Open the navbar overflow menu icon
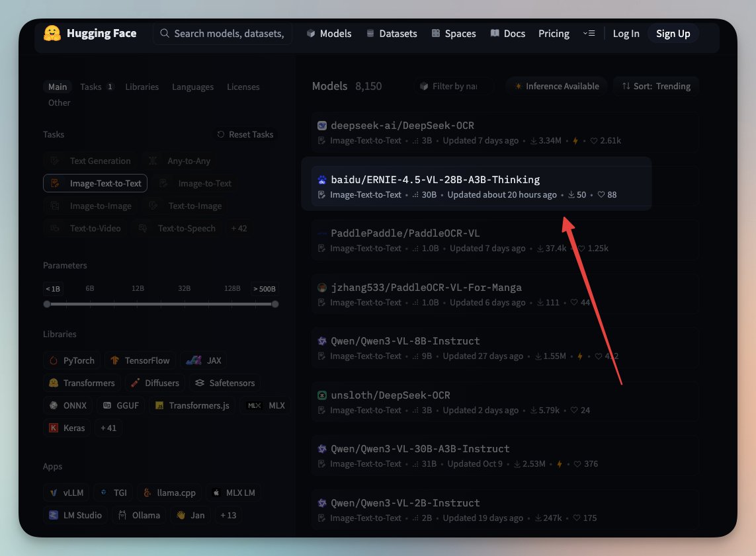 (x=589, y=33)
